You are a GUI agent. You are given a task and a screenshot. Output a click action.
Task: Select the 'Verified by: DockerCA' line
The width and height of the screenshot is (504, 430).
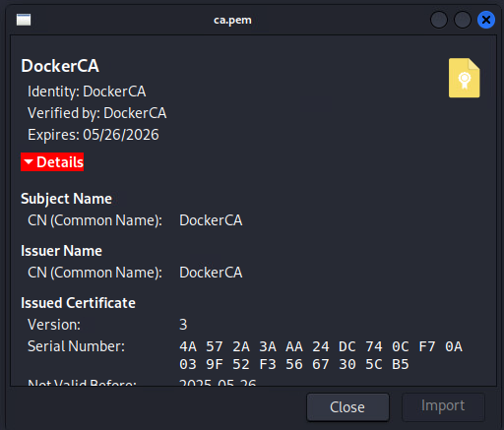(x=97, y=113)
